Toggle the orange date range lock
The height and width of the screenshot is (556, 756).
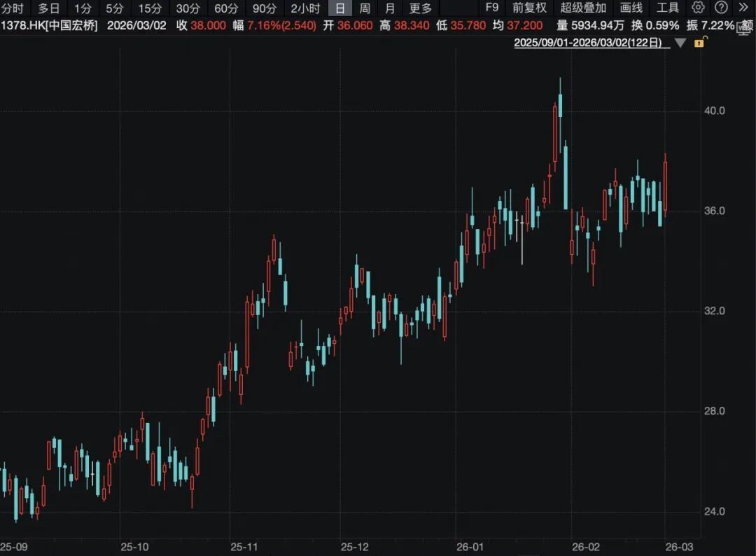(700, 43)
